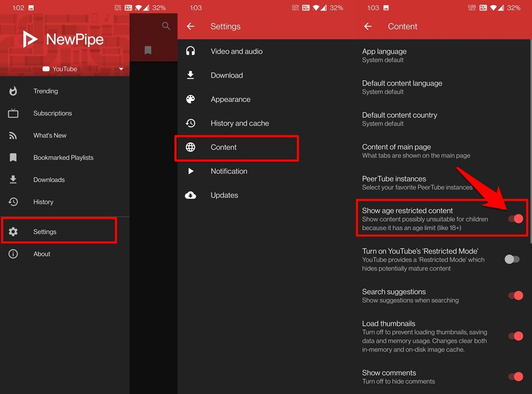Tap the Bookmarked Playlists bookmark icon
This screenshot has width=532, height=394.
coord(13,157)
